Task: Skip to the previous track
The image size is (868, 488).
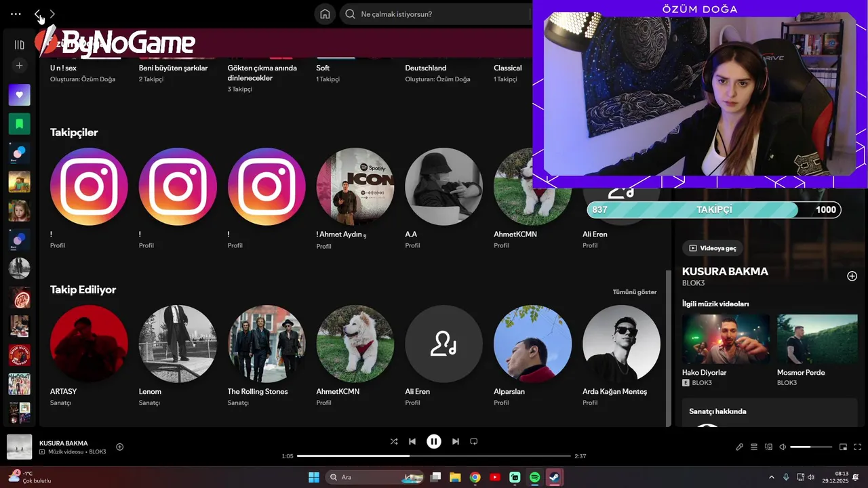Action: point(412,441)
